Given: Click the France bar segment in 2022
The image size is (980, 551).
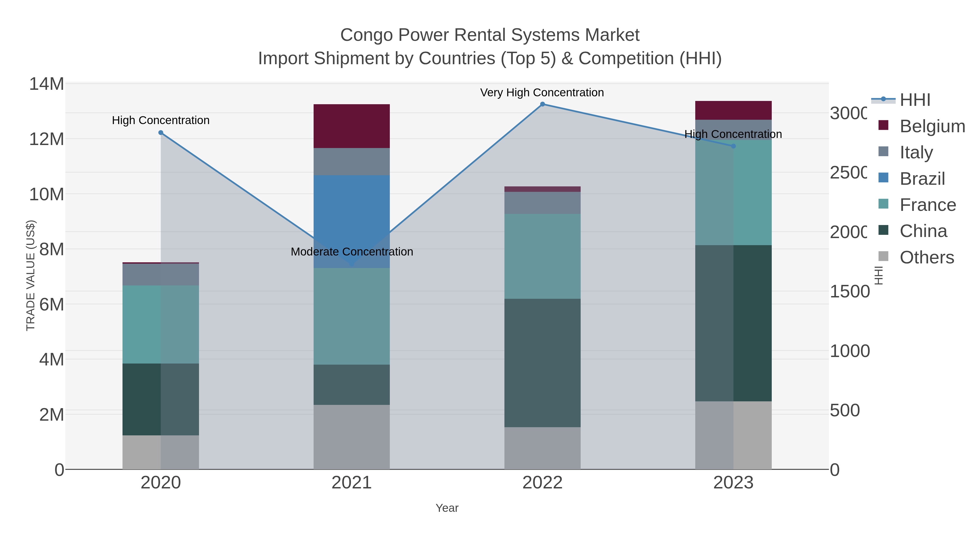Looking at the screenshot, I should coord(543,256).
